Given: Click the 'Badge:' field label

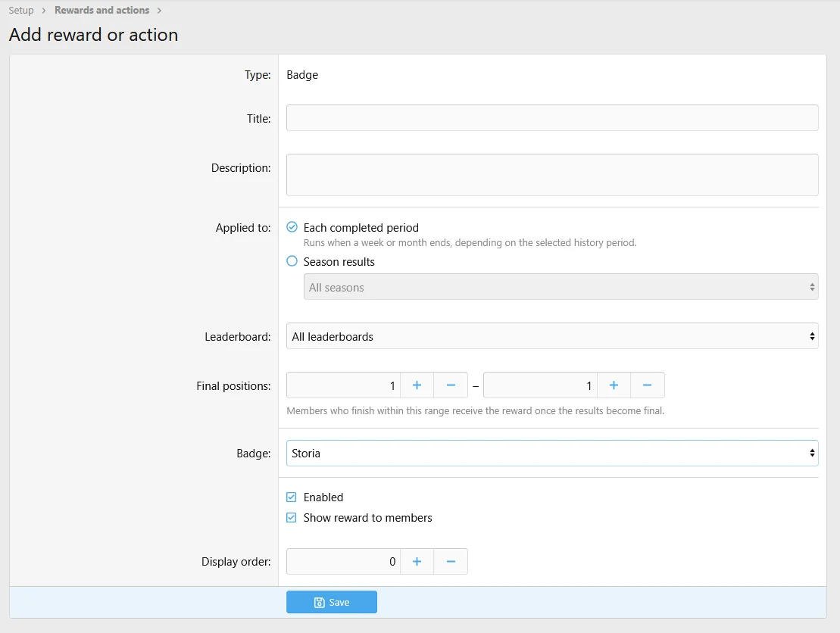Looking at the screenshot, I should (x=254, y=454).
